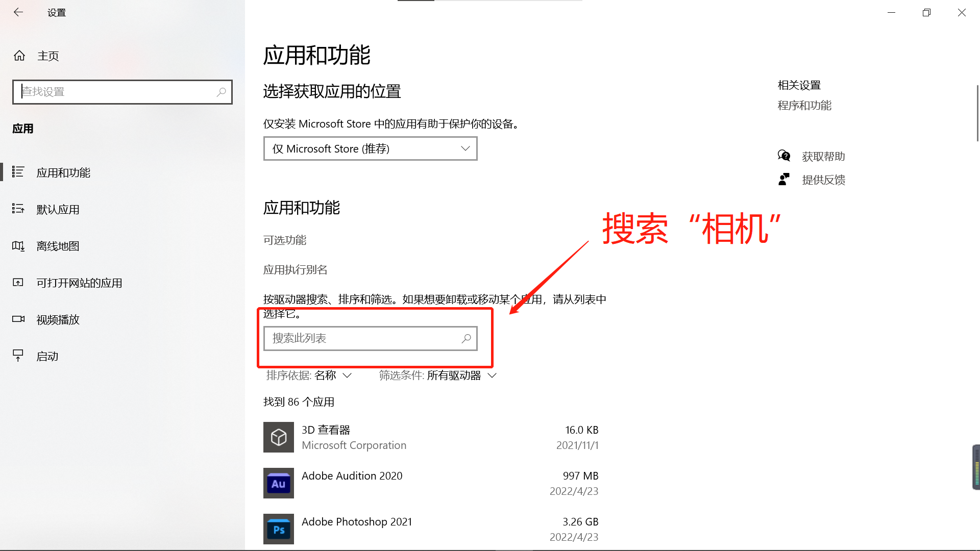980x551 pixels.
Task: Click the 程序和功能 link
Action: (x=804, y=106)
